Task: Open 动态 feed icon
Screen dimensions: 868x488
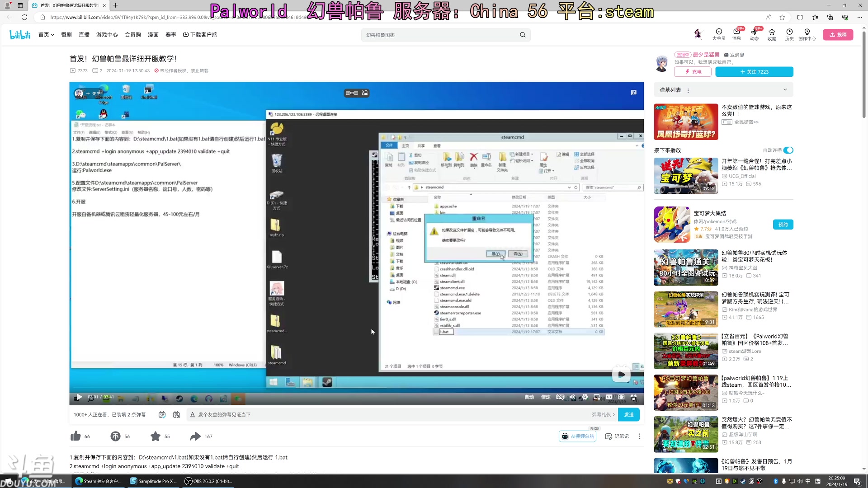Action: point(754,34)
